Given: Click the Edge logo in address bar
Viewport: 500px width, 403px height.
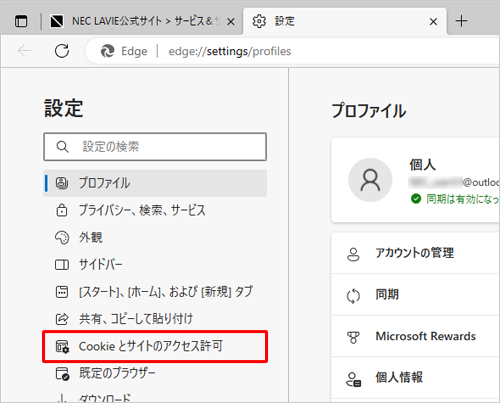Looking at the screenshot, I should pyautogui.click(x=108, y=51).
